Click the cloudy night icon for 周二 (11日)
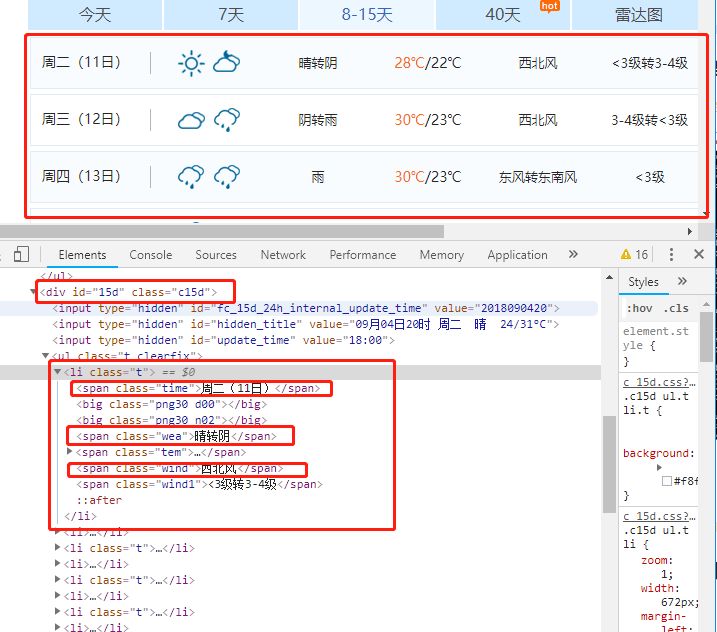The height and width of the screenshot is (632, 717). [x=227, y=62]
